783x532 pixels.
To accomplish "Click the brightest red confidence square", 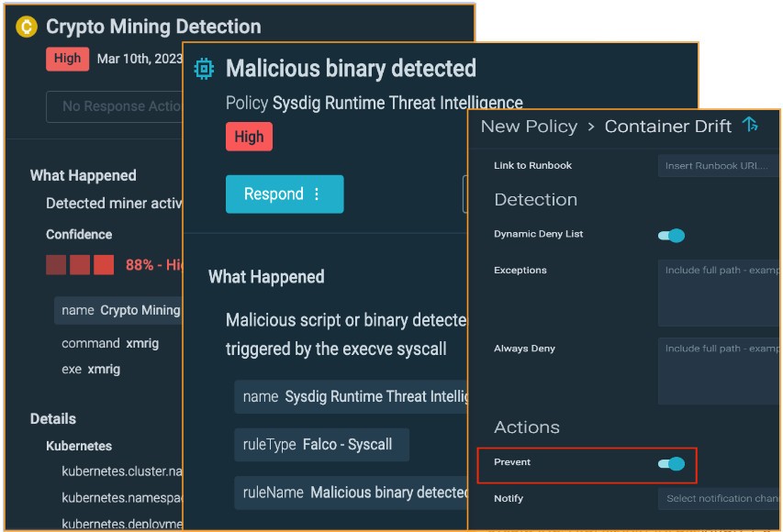I will [104, 264].
